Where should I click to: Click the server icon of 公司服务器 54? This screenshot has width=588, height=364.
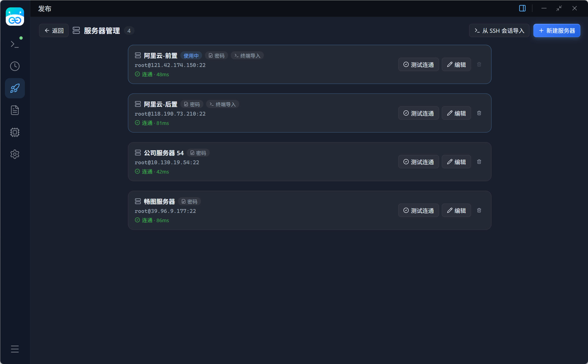tap(138, 153)
